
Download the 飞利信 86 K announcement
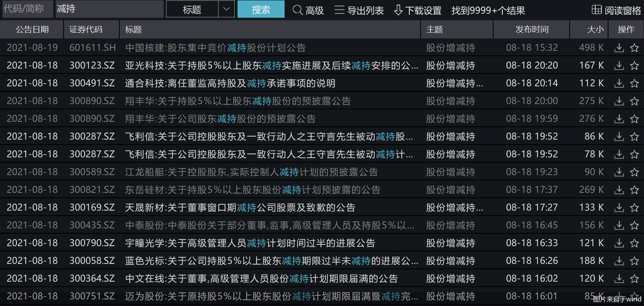[x=619, y=137]
